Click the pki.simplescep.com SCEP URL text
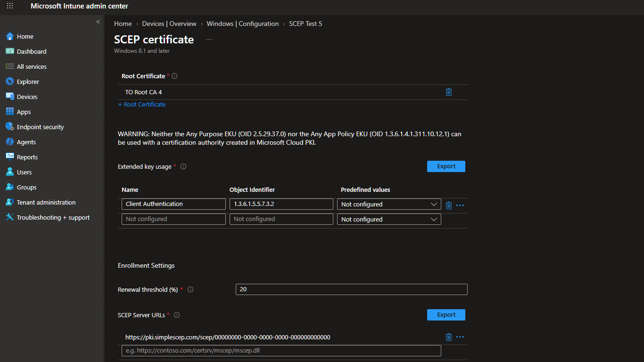Viewport: 644px width, 362px height. [x=228, y=337]
